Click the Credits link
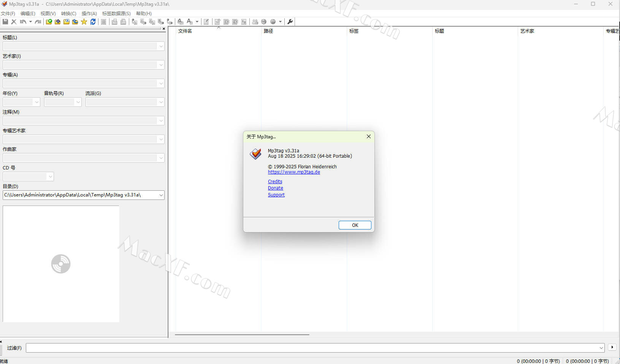The image size is (620, 364). point(275,182)
